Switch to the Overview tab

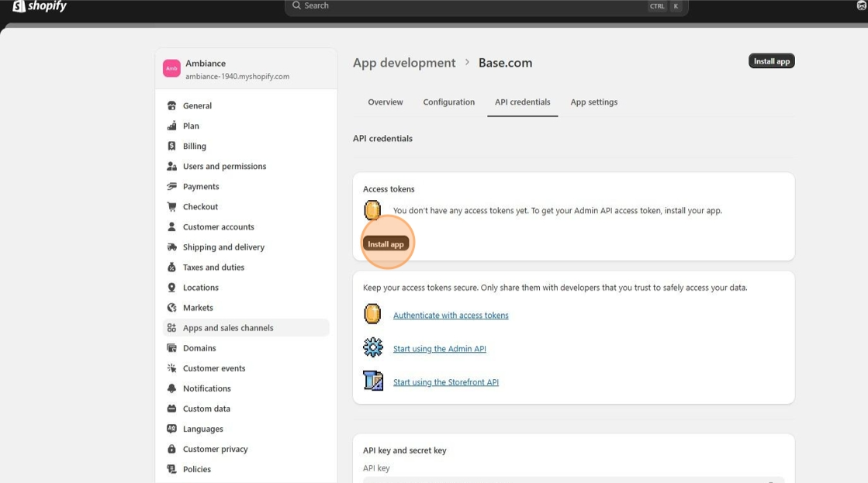point(386,102)
